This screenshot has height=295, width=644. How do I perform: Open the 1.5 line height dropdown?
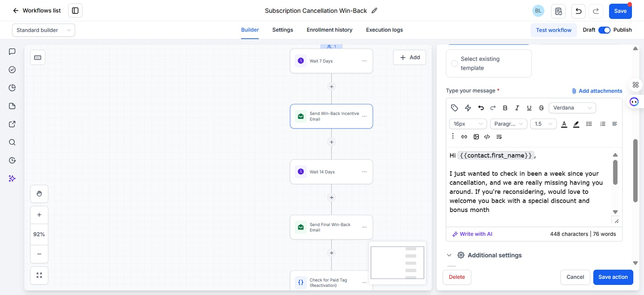click(x=543, y=124)
